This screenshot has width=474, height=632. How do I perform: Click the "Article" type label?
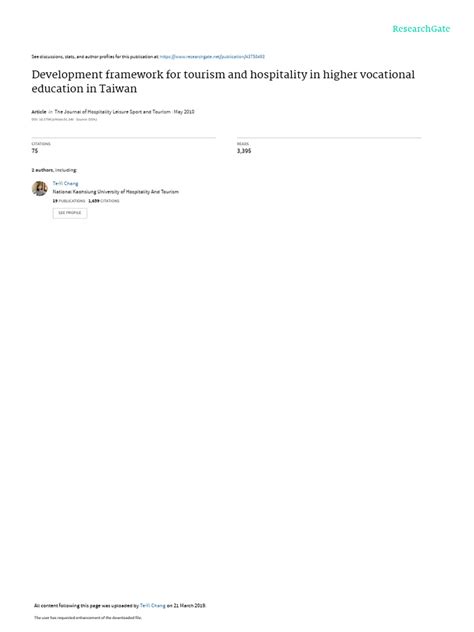39,112
